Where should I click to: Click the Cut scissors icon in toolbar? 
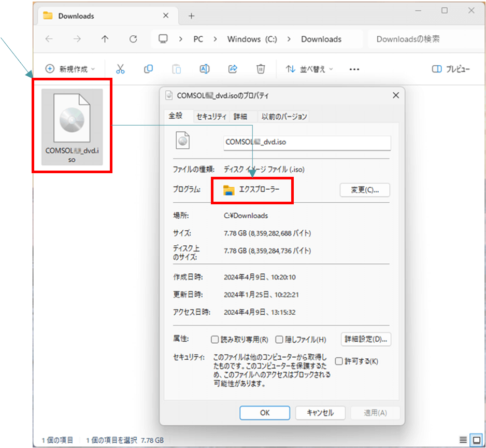point(120,69)
